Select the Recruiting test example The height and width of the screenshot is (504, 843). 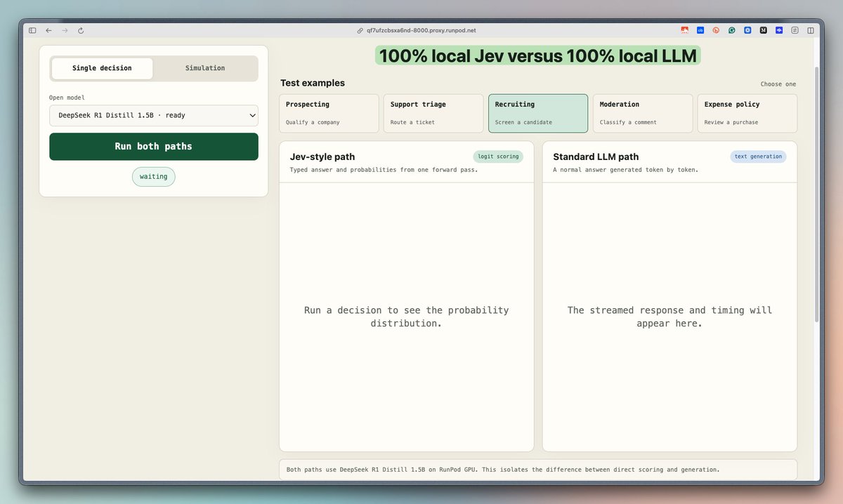click(538, 113)
